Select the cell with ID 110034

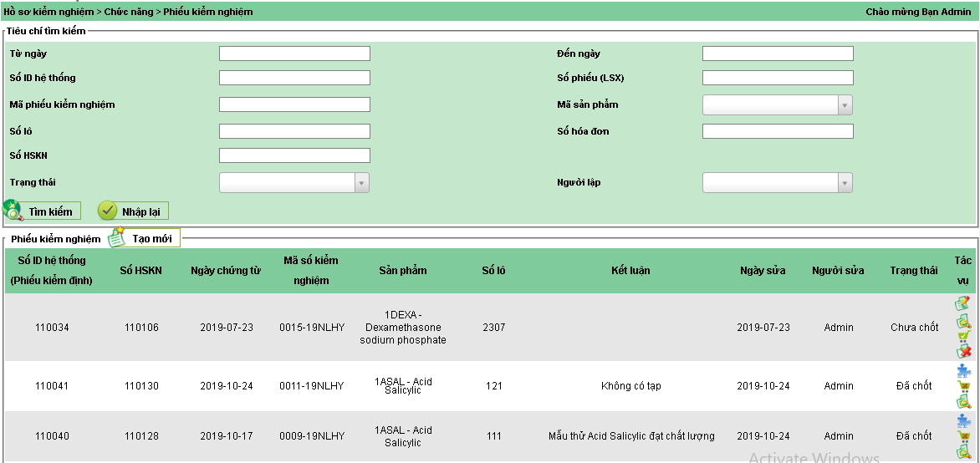point(52,328)
